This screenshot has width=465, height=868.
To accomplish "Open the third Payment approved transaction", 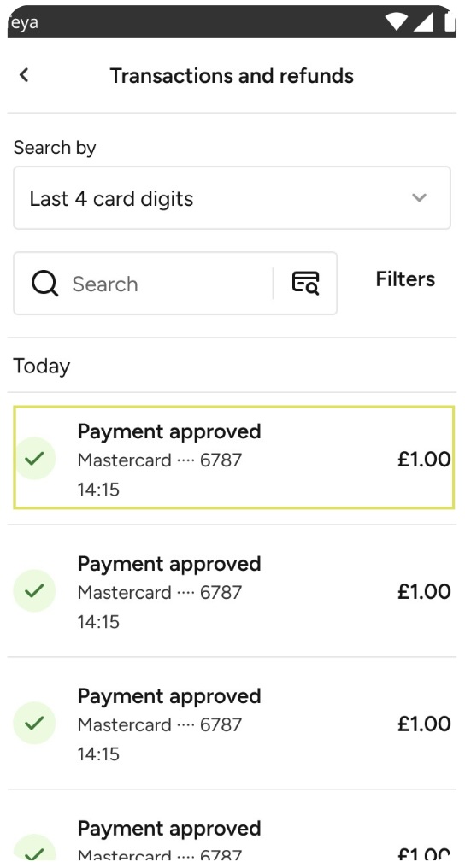I will coord(232,723).
